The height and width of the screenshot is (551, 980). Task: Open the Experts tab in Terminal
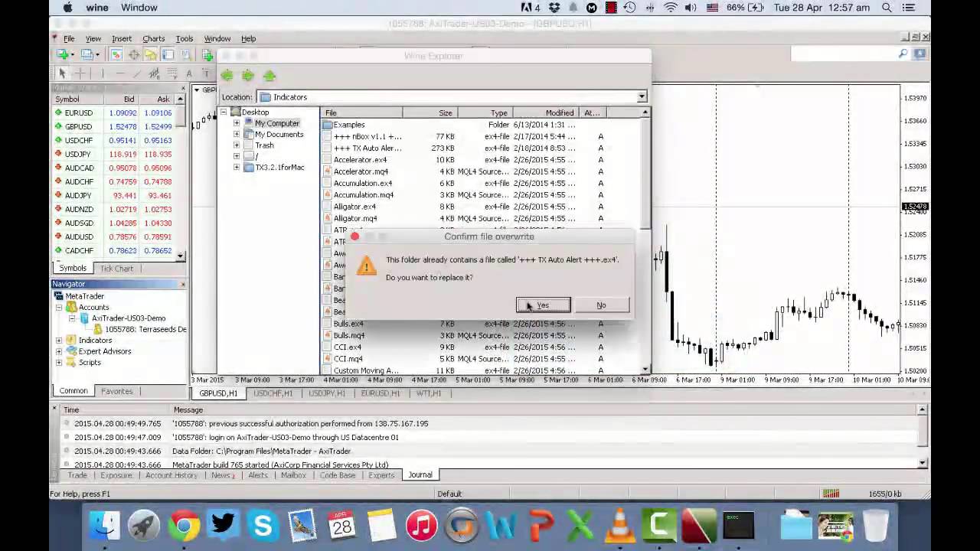381,475
